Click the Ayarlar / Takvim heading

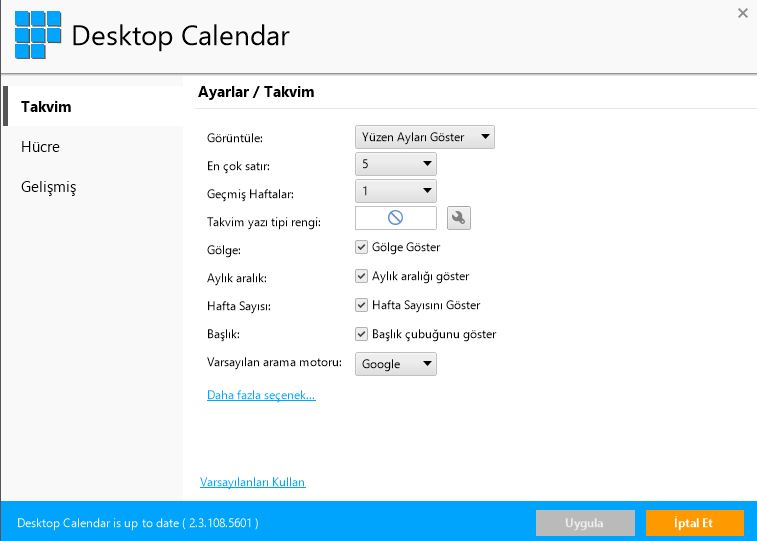click(x=256, y=92)
